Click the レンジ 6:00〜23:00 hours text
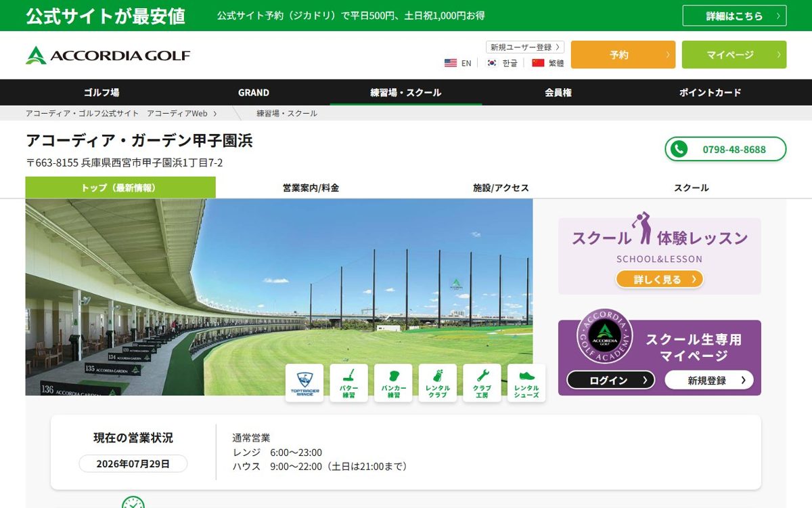812x508 pixels. (x=277, y=452)
